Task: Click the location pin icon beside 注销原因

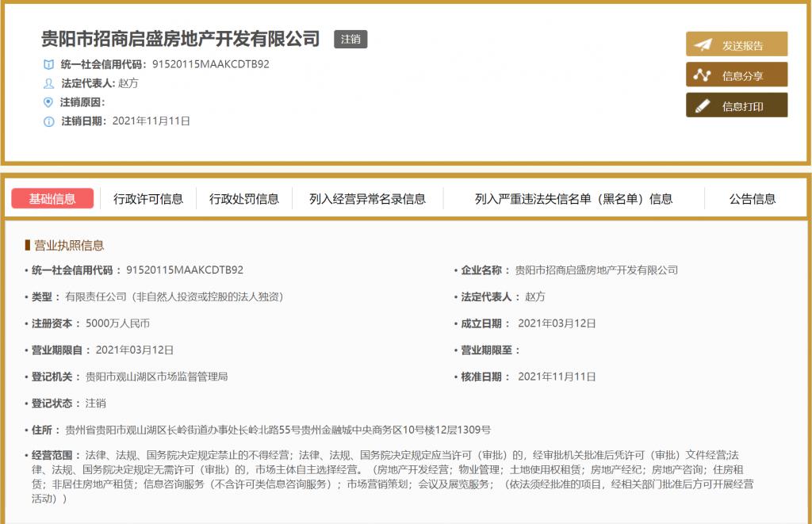Action: (48, 102)
